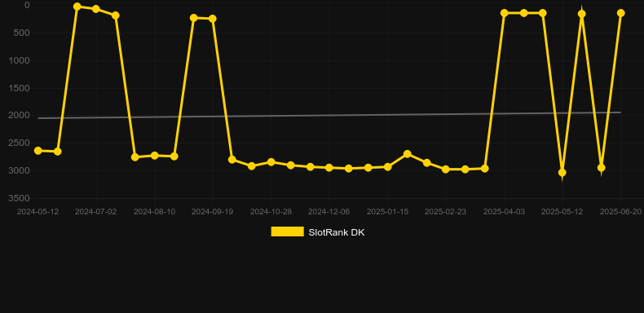Click the 2025-06-20 x-axis date label

click(620, 212)
